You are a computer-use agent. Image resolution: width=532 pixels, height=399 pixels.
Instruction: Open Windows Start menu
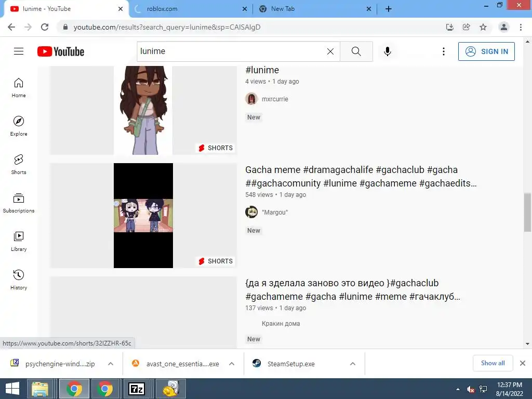(x=12, y=389)
